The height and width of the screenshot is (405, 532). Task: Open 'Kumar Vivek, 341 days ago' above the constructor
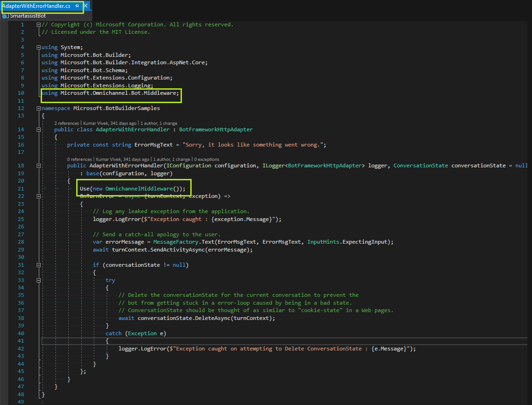click(x=122, y=160)
